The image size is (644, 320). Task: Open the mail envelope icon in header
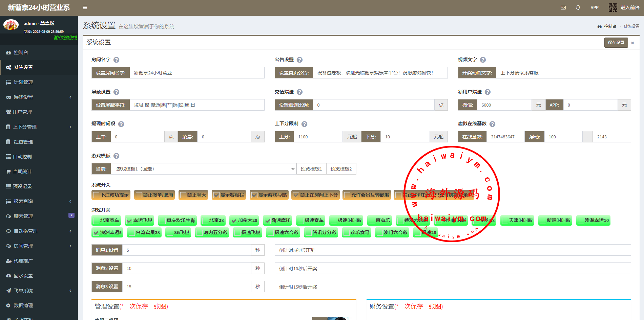(563, 7)
